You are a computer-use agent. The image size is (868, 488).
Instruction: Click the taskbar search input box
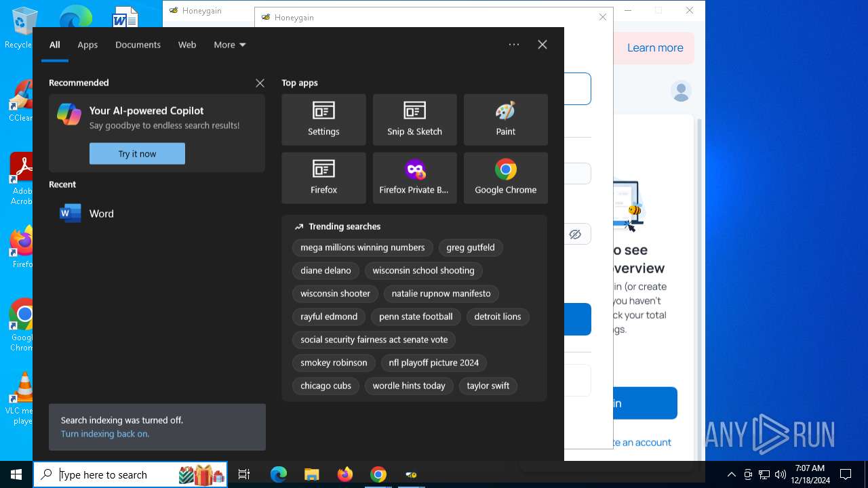tap(130, 474)
